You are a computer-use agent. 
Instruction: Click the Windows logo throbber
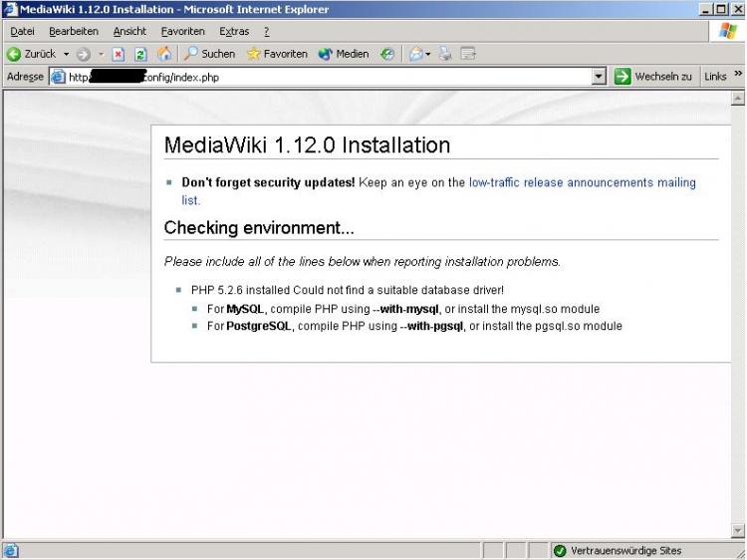point(728,32)
